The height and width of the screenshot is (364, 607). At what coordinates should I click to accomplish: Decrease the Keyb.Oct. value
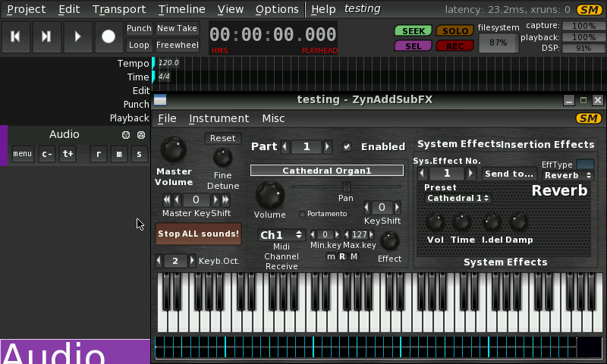(x=159, y=261)
